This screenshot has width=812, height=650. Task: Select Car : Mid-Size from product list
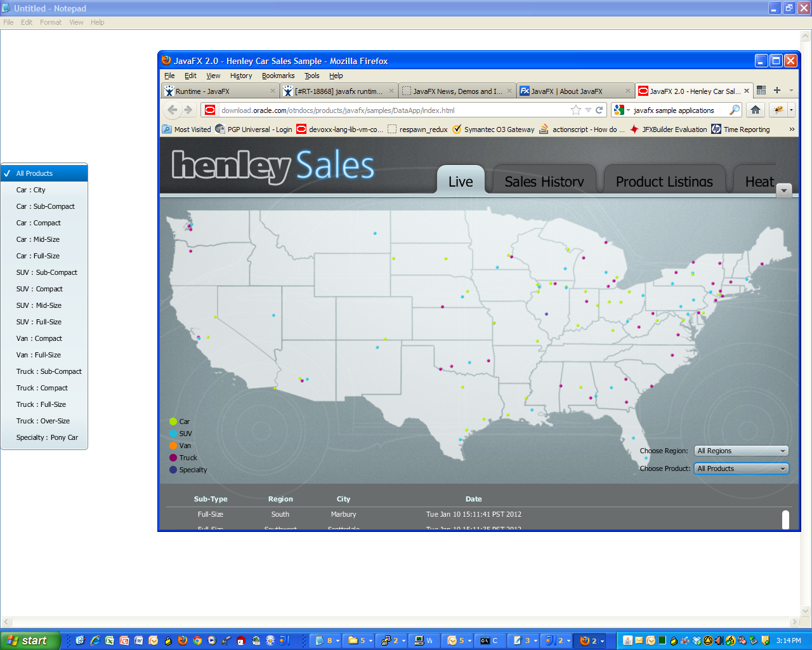click(38, 239)
